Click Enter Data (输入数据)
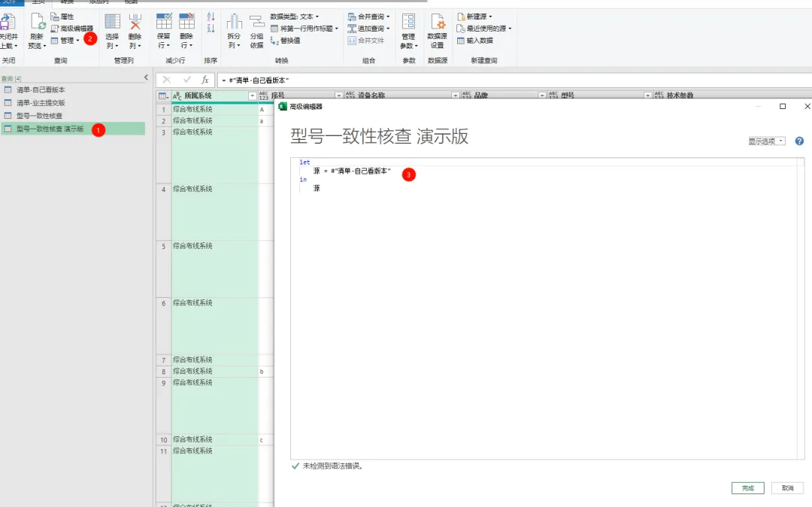Screen dimensions: 812x507 point(475,41)
